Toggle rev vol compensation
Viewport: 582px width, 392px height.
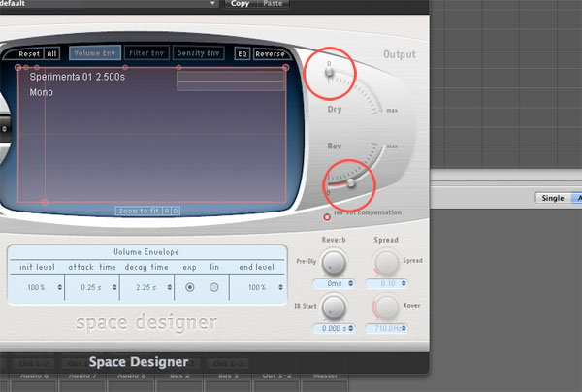click(x=327, y=217)
